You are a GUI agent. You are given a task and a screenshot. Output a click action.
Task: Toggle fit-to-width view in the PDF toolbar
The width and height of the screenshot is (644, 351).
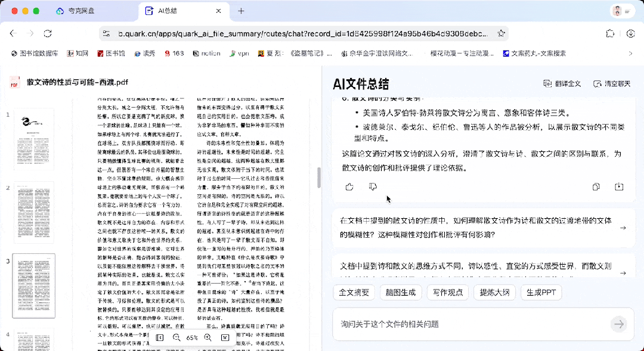(x=225, y=337)
